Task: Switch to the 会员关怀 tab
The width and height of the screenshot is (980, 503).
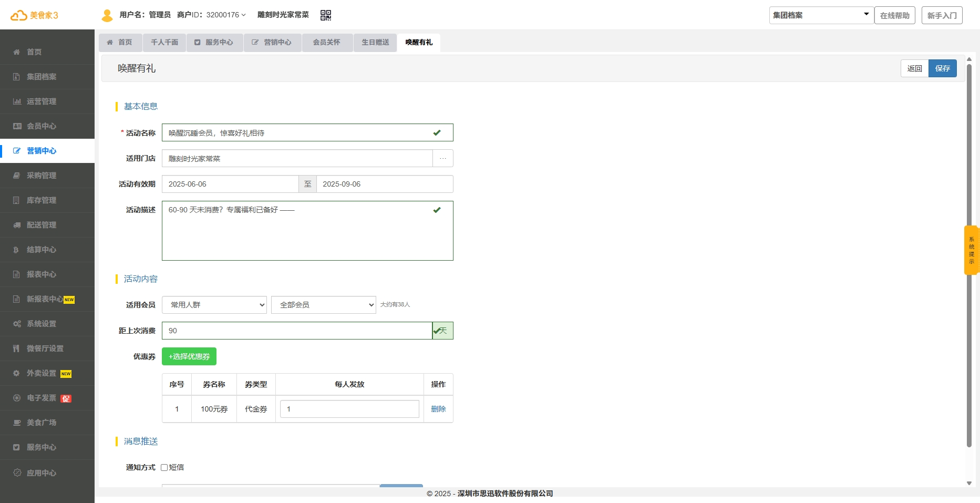Action: (x=326, y=42)
